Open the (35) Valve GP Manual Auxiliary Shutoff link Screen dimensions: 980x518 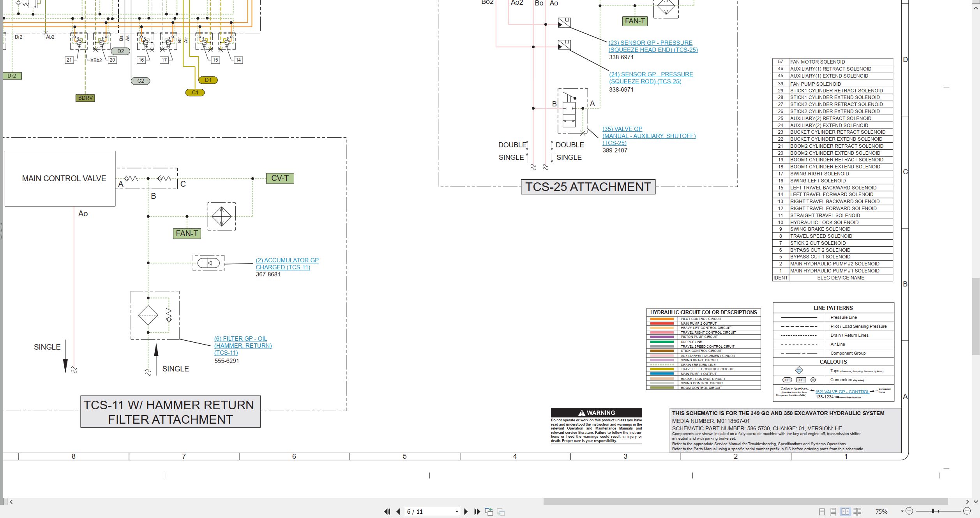(649, 136)
